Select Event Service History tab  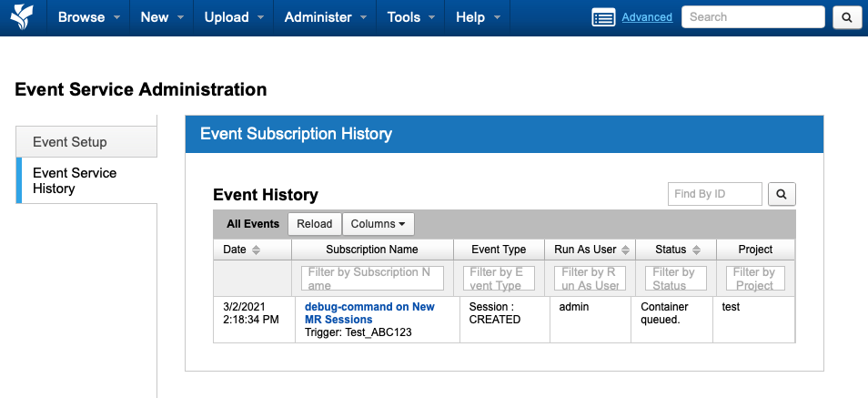click(86, 180)
